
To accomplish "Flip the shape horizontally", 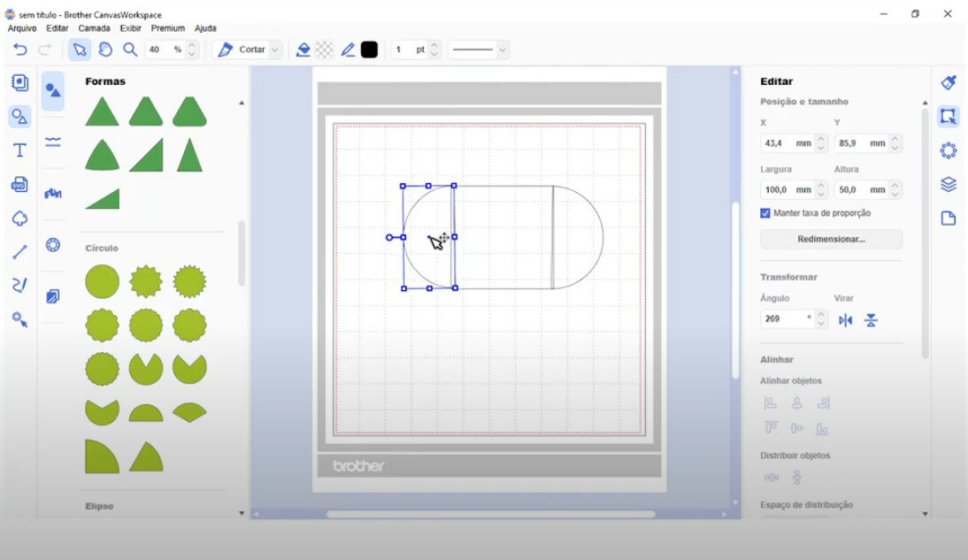I will (x=846, y=320).
